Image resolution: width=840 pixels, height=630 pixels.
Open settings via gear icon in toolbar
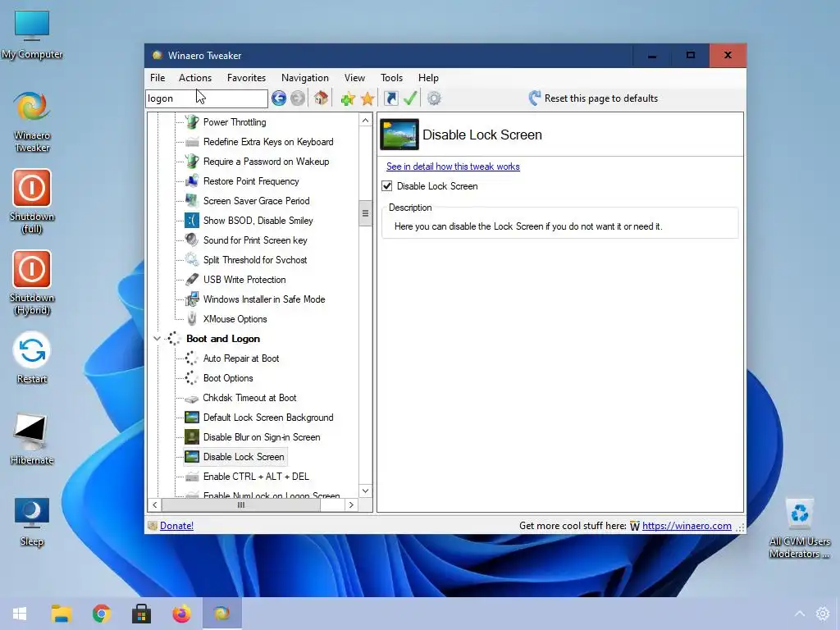pyautogui.click(x=434, y=98)
